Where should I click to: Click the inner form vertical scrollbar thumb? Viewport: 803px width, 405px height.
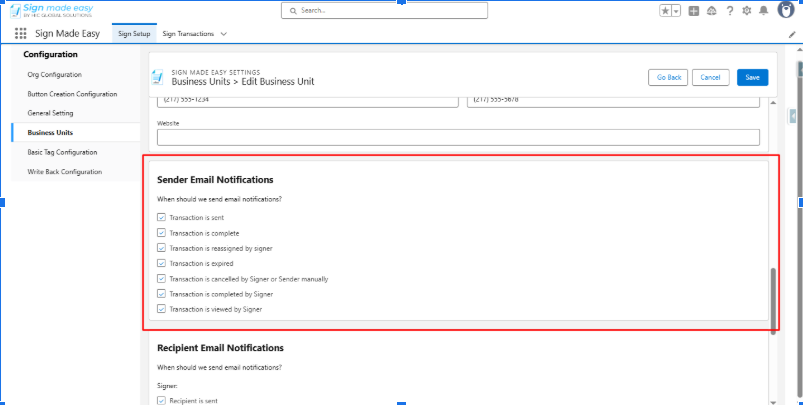point(773,301)
